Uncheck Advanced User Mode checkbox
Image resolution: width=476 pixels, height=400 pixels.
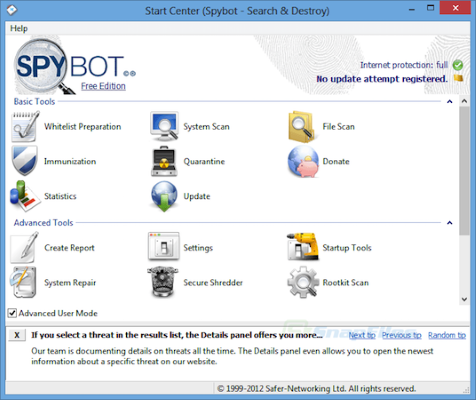point(12,313)
